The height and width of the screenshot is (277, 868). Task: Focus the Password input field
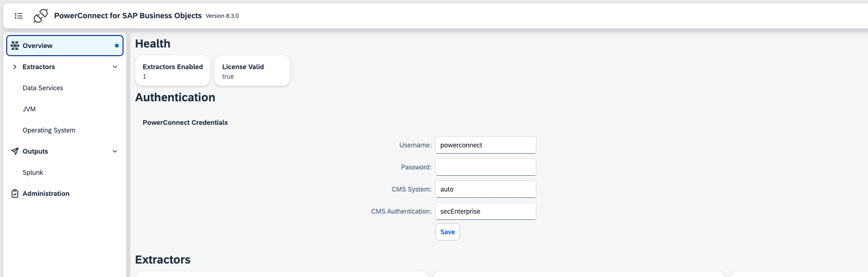485,167
